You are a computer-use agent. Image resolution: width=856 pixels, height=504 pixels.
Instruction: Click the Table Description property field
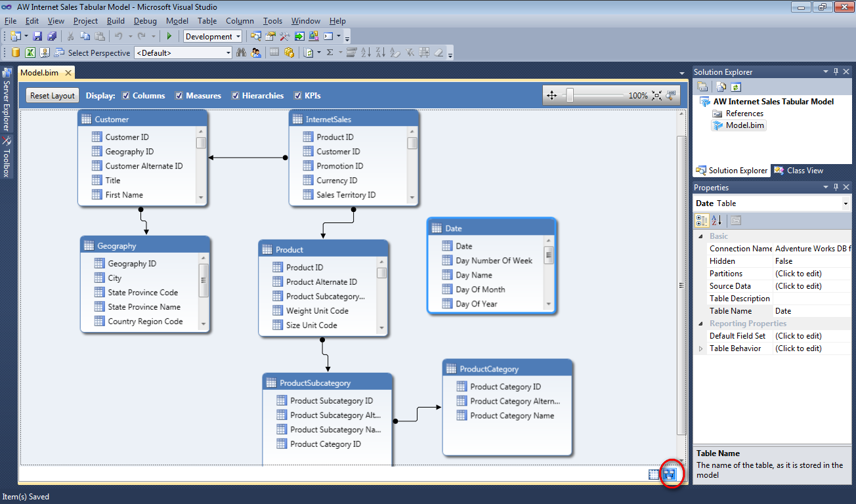(x=812, y=299)
